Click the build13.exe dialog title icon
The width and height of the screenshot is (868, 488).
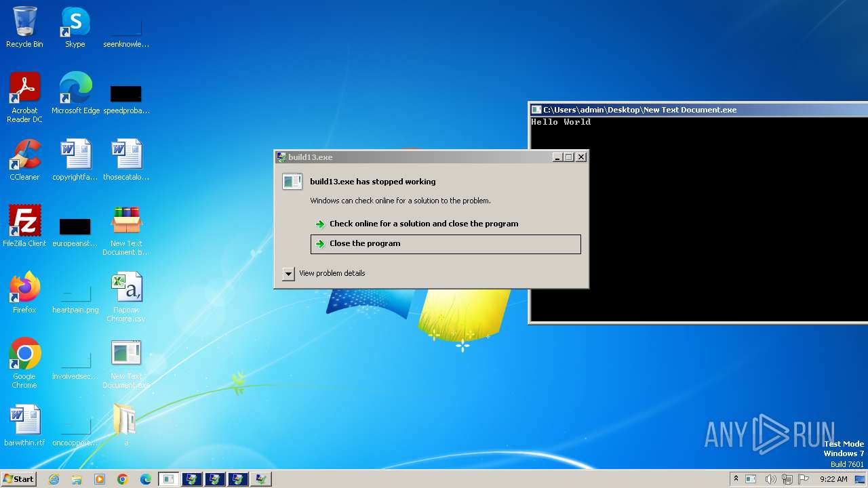click(x=281, y=157)
